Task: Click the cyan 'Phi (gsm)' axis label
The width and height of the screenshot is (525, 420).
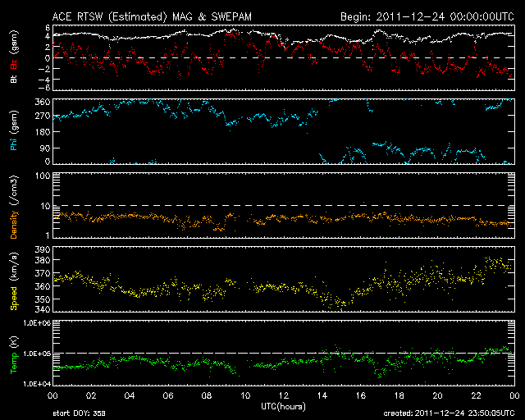Action: (14, 130)
